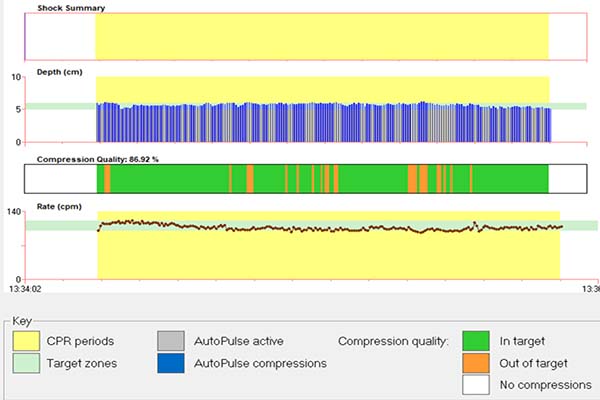Image resolution: width=600 pixels, height=400 pixels.
Task: Click the light green Target zones swatch
Action: [31, 363]
